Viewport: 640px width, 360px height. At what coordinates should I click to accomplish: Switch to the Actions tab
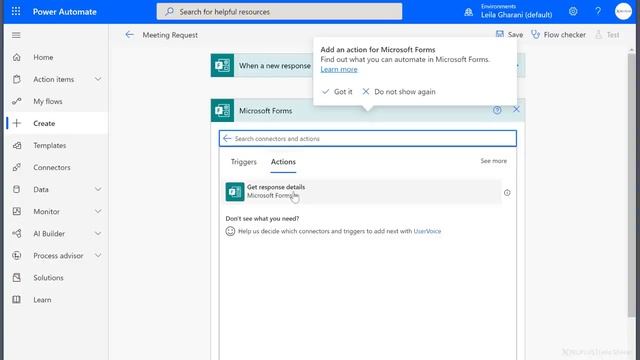[283, 162]
